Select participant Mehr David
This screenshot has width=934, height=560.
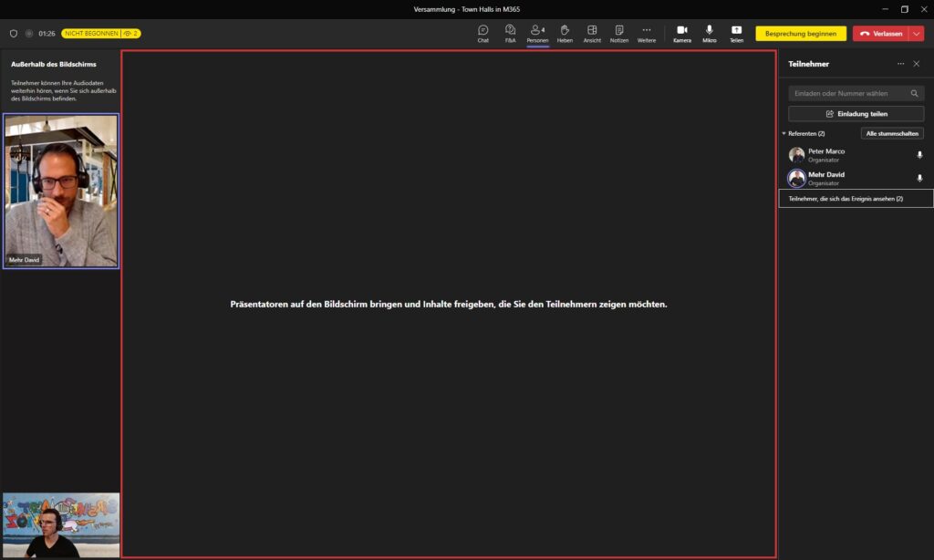pos(856,178)
